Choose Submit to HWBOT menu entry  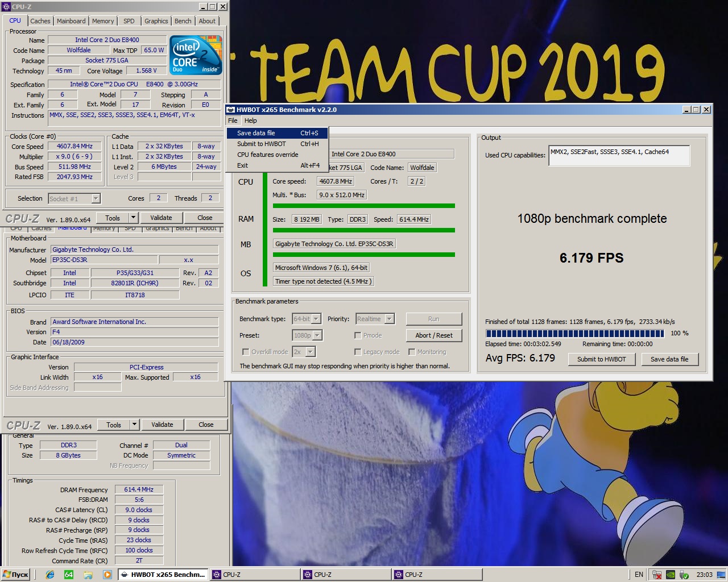click(x=278, y=144)
